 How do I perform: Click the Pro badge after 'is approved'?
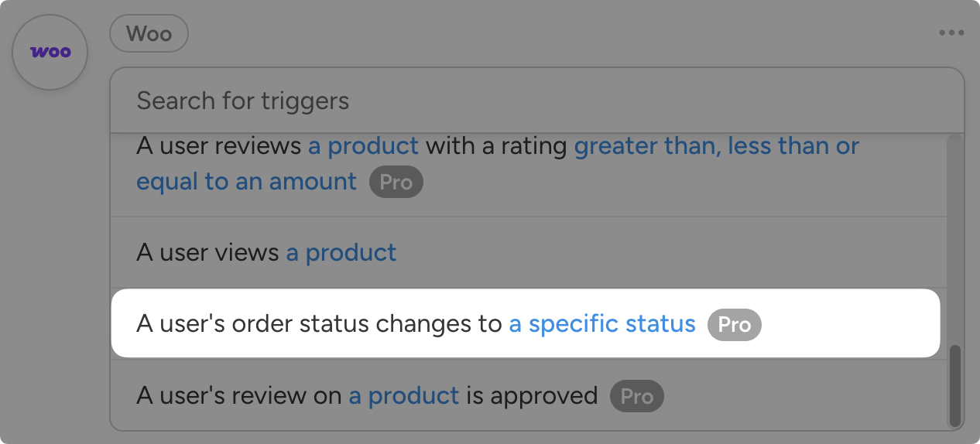(636, 397)
